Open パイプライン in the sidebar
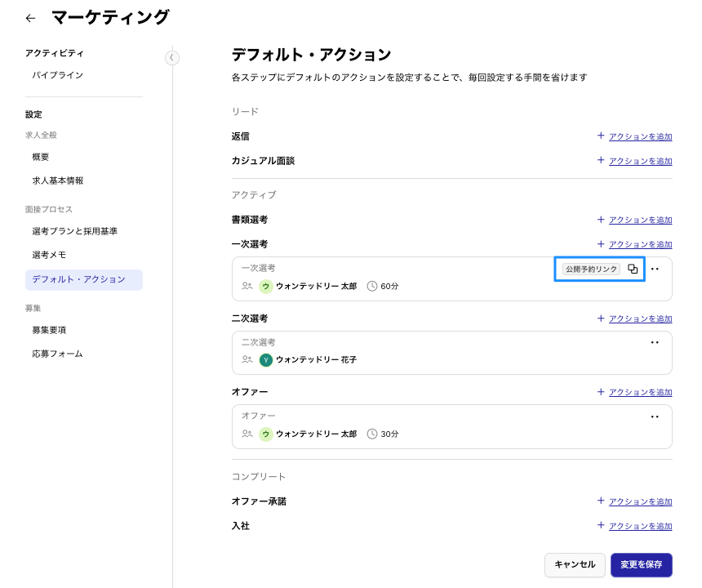Image resolution: width=702 pixels, height=588 pixels. coord(57,75)
